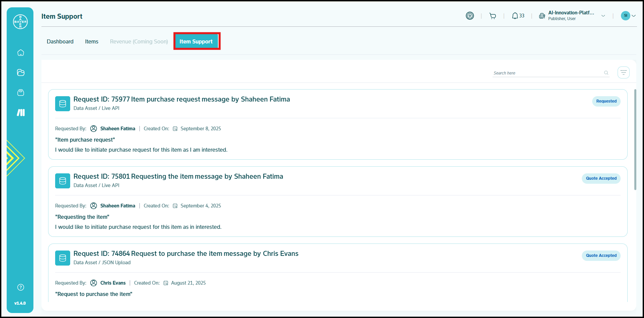Open Request ID 75801 title link
Image resolution: width=644 pixels, height=318 pixels.
click(178, 176)
